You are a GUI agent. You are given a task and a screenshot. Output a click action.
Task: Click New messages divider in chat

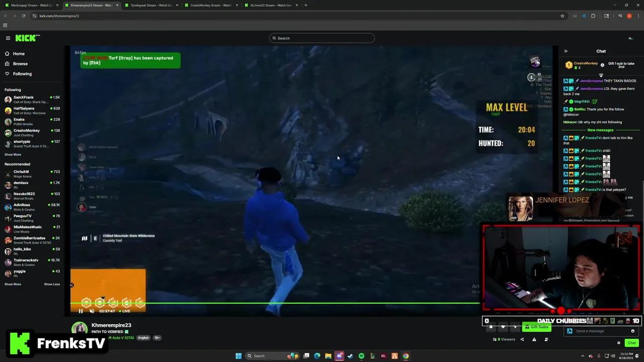point(600,130)
